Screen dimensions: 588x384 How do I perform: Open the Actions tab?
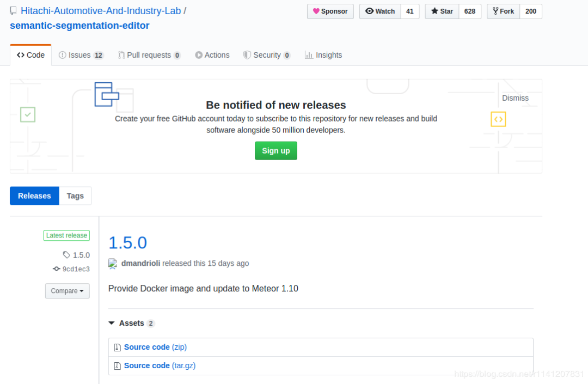(212, 55)
